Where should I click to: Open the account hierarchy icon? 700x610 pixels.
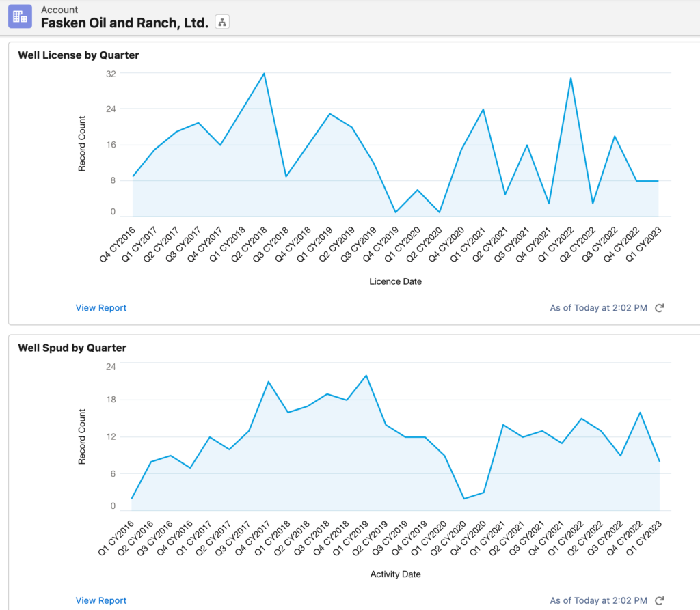[x=222, y=22]
